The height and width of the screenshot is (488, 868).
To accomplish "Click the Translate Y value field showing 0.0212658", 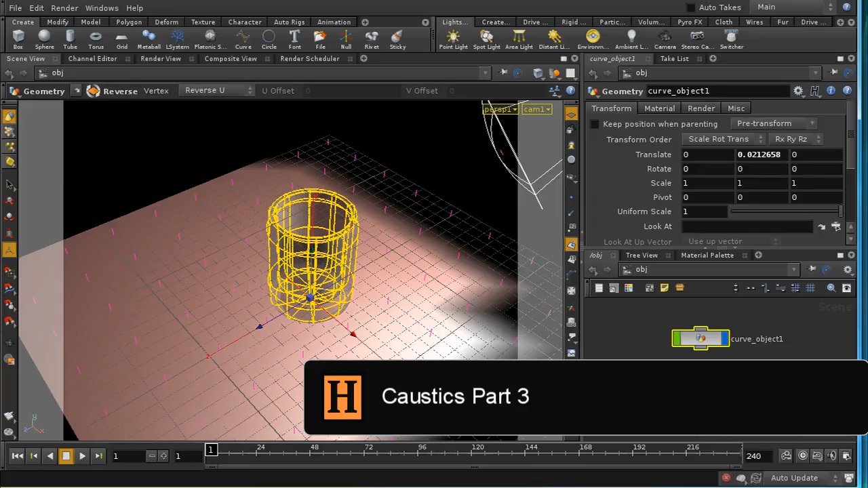I will [x=759, y=155].
